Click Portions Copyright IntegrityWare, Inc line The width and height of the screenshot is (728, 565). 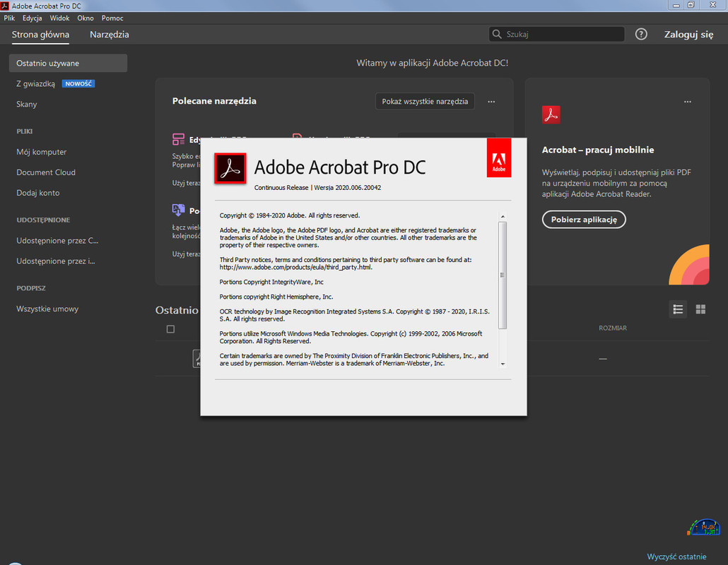271,282
